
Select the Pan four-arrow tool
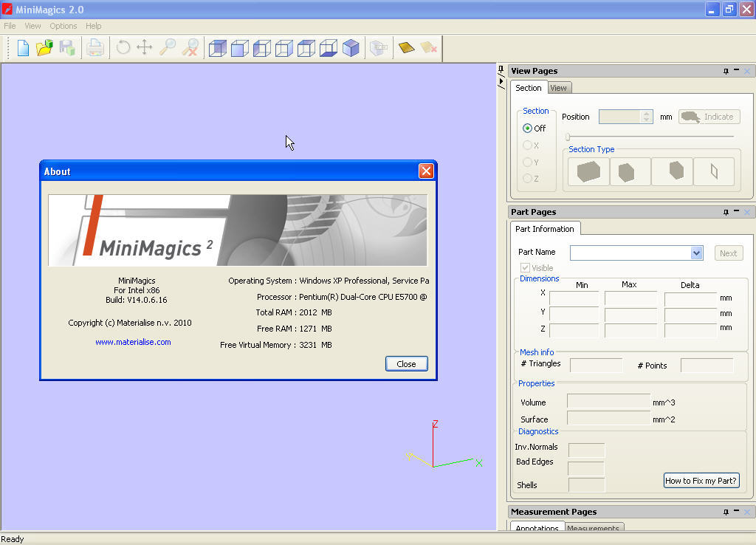[145, 47]
